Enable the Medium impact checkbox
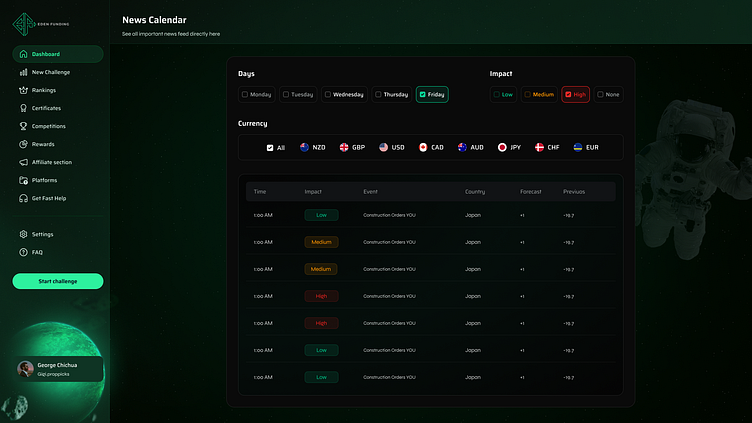752x423 pixels. pyautogui.click(x=528, y=95)
